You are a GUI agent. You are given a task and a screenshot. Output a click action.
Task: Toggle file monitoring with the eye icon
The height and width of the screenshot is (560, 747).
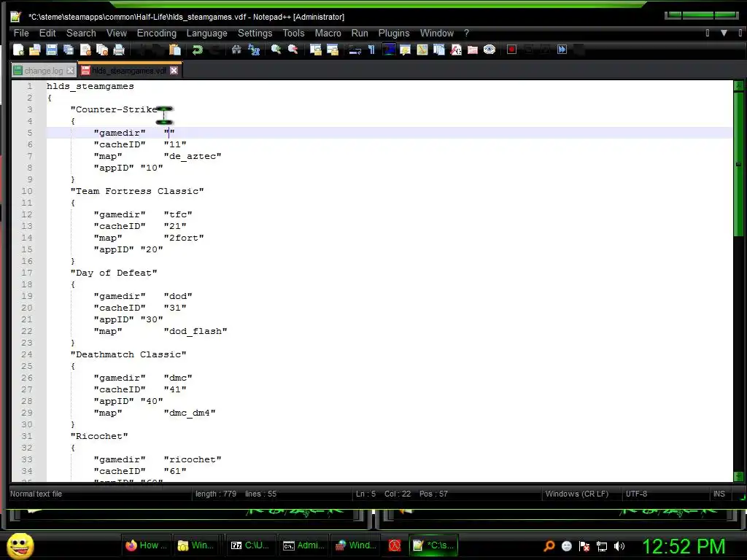[489, 50]
